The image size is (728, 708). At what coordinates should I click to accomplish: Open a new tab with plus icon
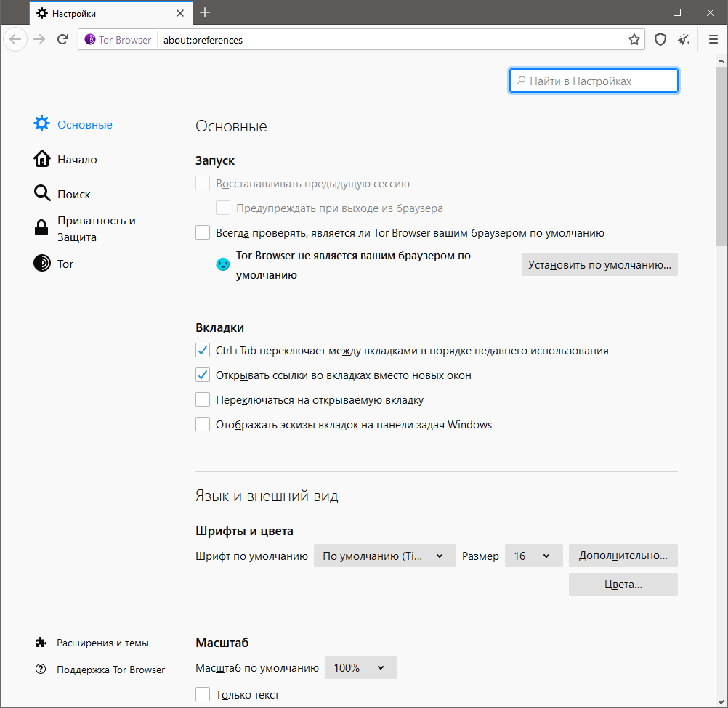[x=205, y=12]
